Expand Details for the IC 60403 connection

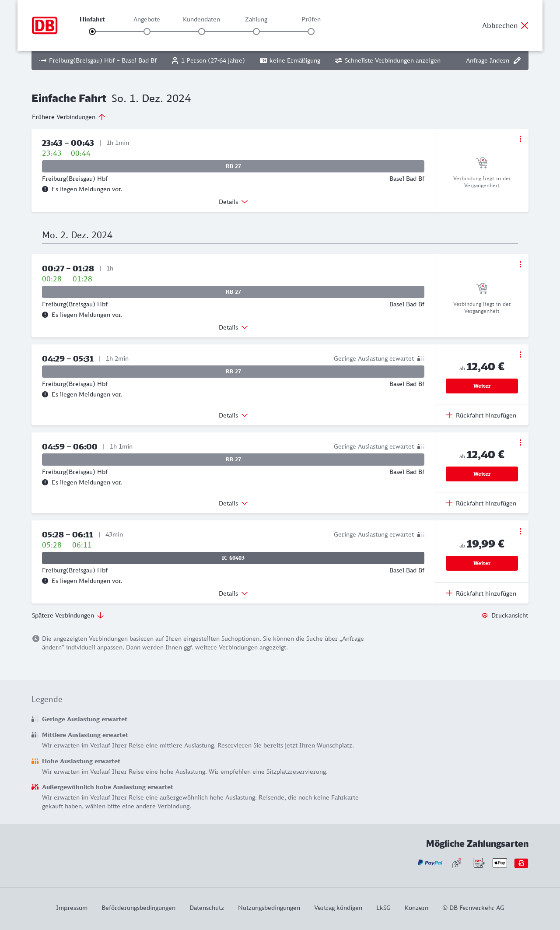click(233, 593)
